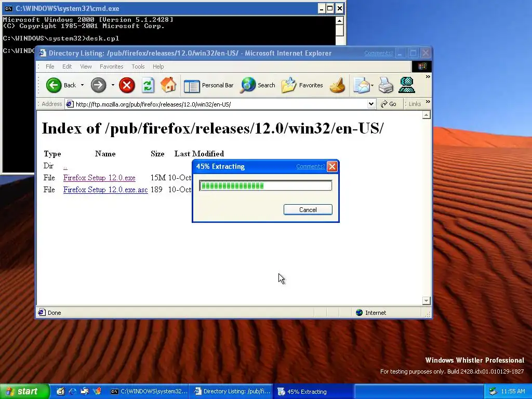The height and width of the screenshot is (399, 532).
Task: Click Comments? link in Extracting dialog
Action: pyautogui.click(x=311, y=166)
